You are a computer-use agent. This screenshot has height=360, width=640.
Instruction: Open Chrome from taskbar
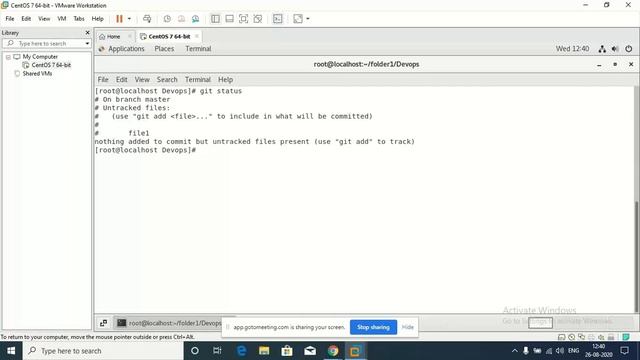click(333, 351)
